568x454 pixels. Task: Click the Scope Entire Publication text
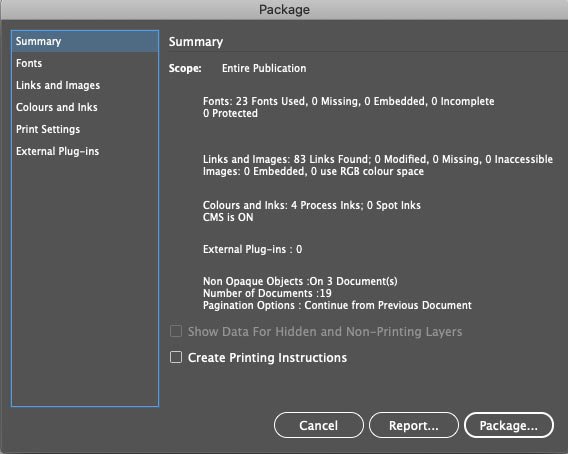tap(237, 68)
